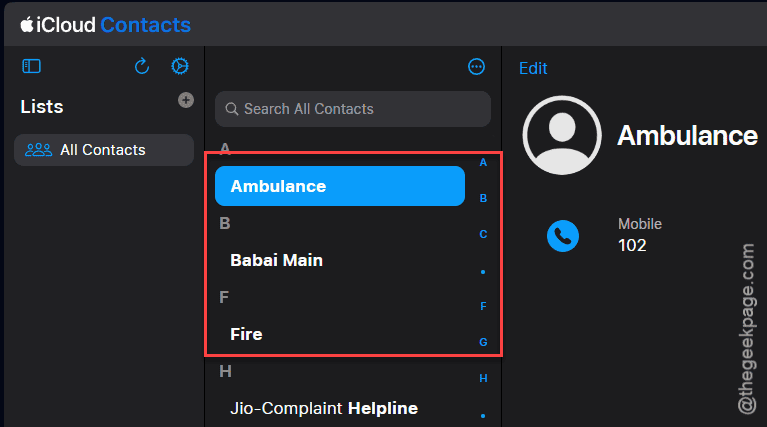The width and height of the screenshot is (767, 427).
Task: Select the All Contacts list
Action: click(104, 150)
